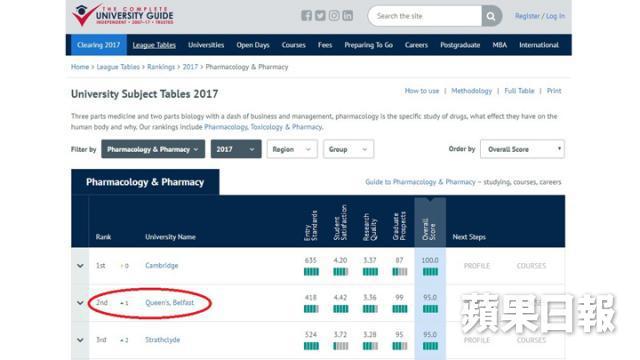The width and height of the screenshot is (640, 360).
Task: Select the Clearing 2017 menu item
Action: [x=99, y=45]
